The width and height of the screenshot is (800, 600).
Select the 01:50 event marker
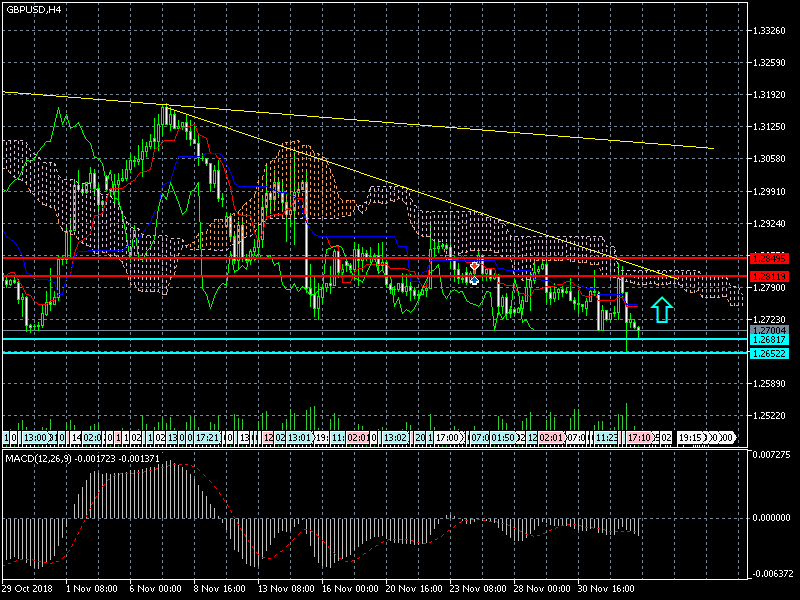[503, 438]
